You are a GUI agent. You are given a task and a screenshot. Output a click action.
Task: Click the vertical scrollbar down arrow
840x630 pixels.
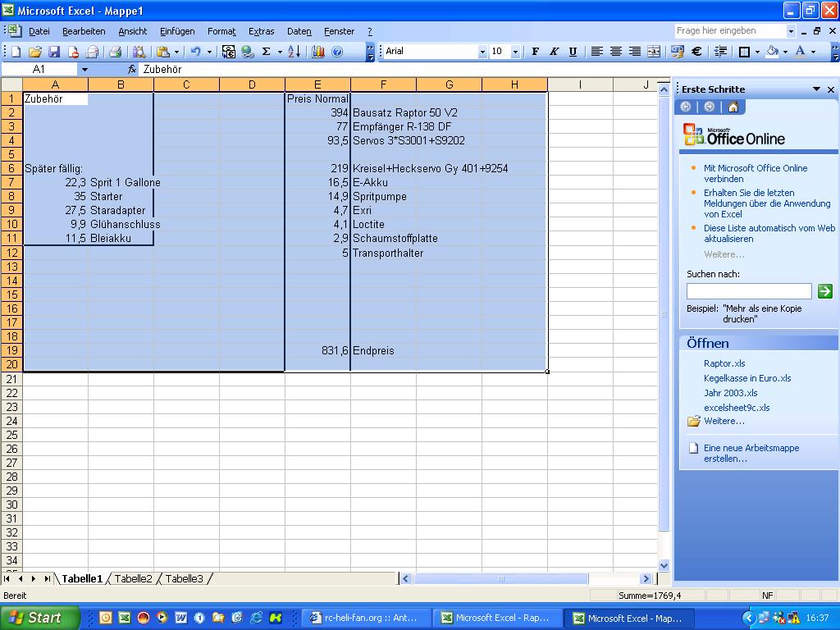(664, 565)
